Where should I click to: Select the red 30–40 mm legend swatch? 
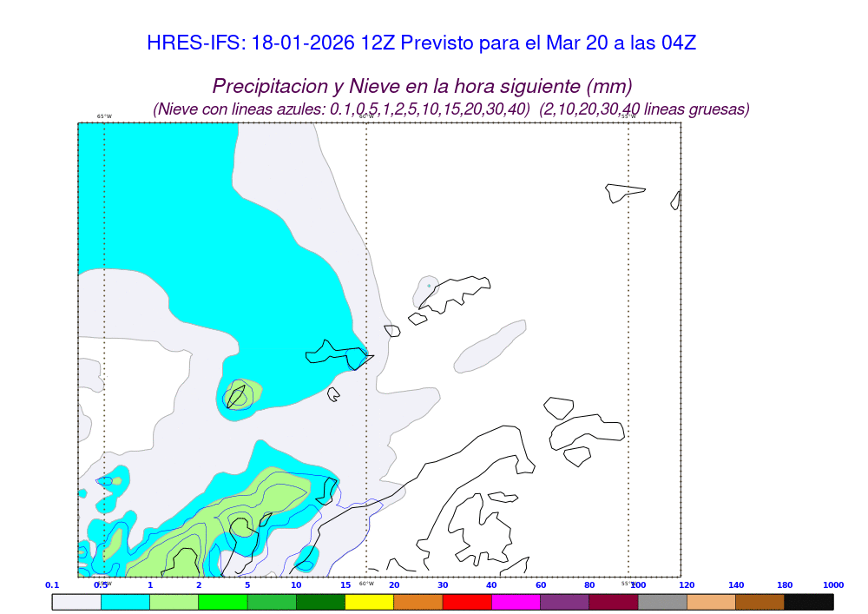[x=467, y=601]
